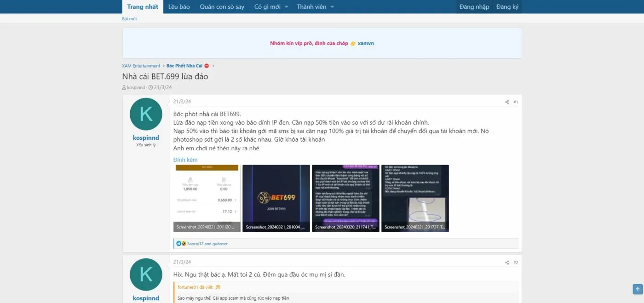Click the date stamp on post #1

(x=182, y=102)
